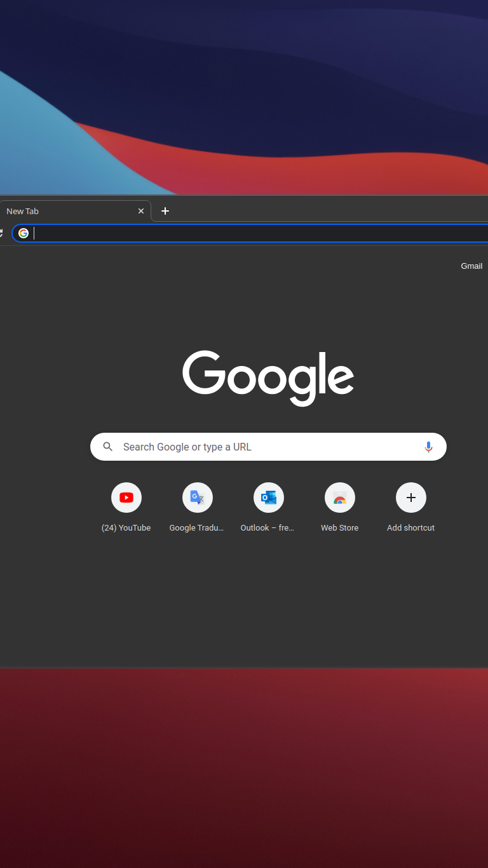Open the Gmail link
The width and height of the screenshot is (488, 868).
[x=471, y=266]
